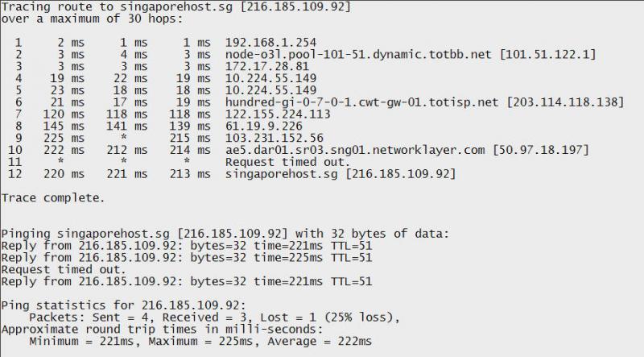
Task: Click 'Request timed out.' in the ping results
Action: coord(64,270)
